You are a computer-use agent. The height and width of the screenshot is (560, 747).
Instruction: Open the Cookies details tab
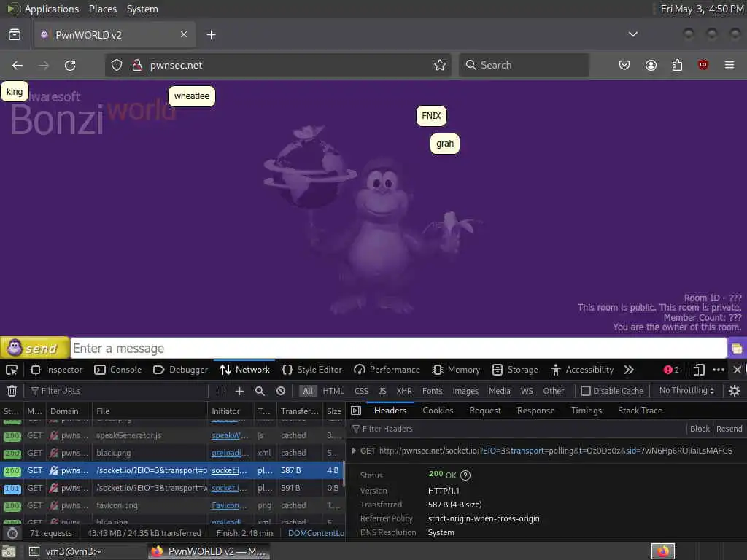[x=438, y=411]
